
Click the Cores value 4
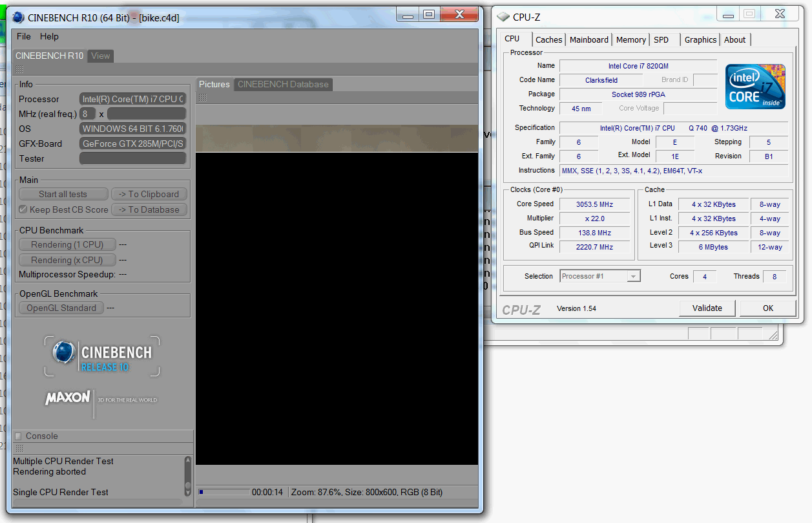pyautogui.click(x=705, y=277)
